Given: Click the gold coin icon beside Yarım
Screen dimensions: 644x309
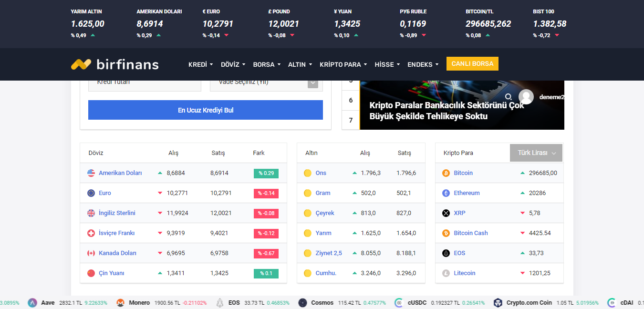Looking at the screenshot, I should coord(308,233).
